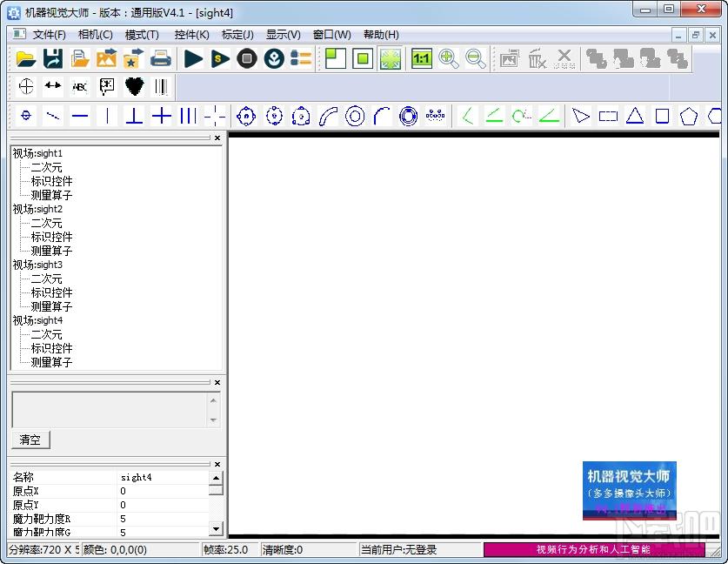The height and width of the screenshot is (564, 728).
Task: Click the crosshair circle tool icon
Action: point(26,86)
